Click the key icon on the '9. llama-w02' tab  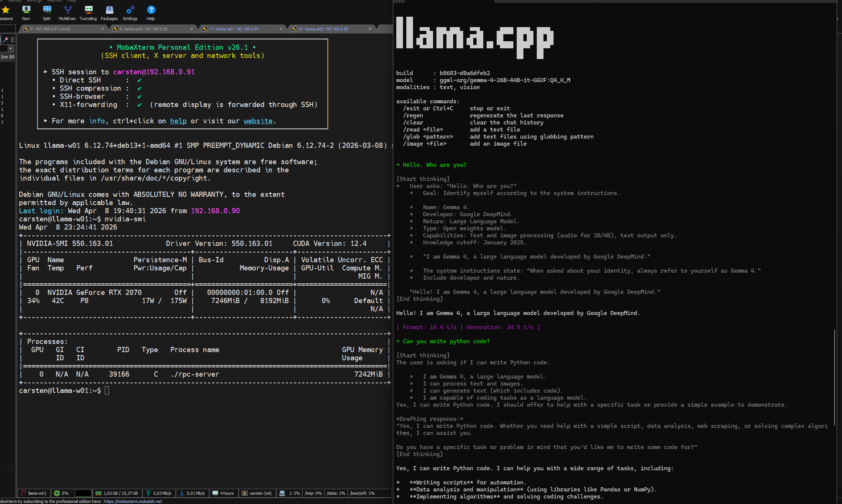click(x=116, y=29)
